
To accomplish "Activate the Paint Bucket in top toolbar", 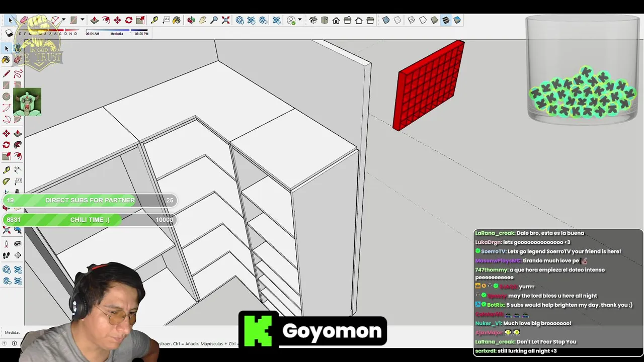I will pos(177,20).
